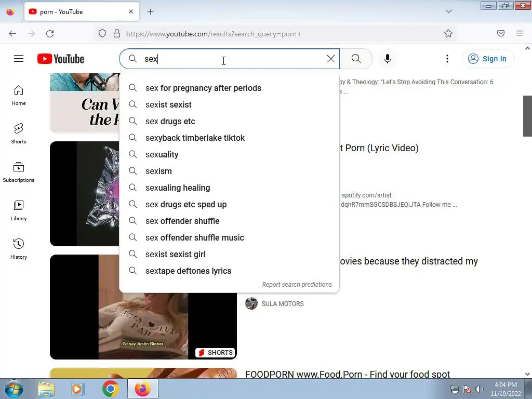Open network tray icon
The image size is (532, 399).
(454, 389)
